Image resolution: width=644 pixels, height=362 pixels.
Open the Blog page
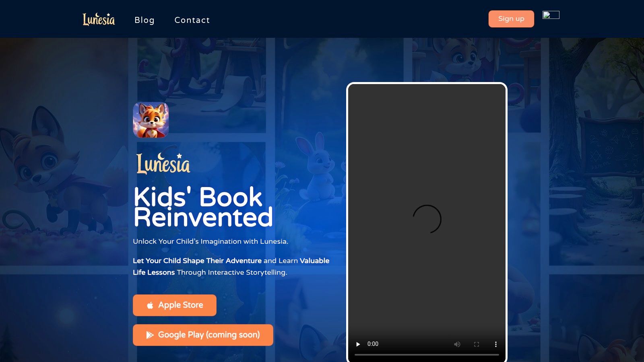pyautogui.click(x=144, y=20)
